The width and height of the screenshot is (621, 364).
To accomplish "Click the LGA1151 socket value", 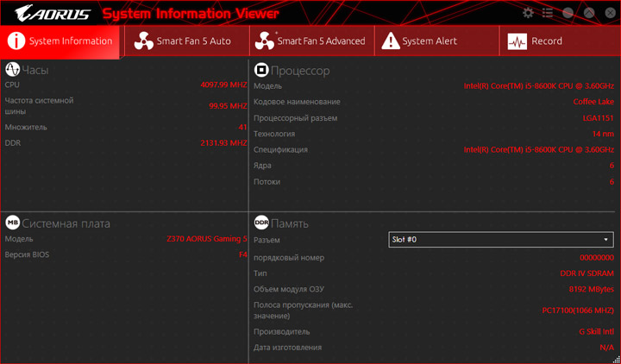I will 599,118.
